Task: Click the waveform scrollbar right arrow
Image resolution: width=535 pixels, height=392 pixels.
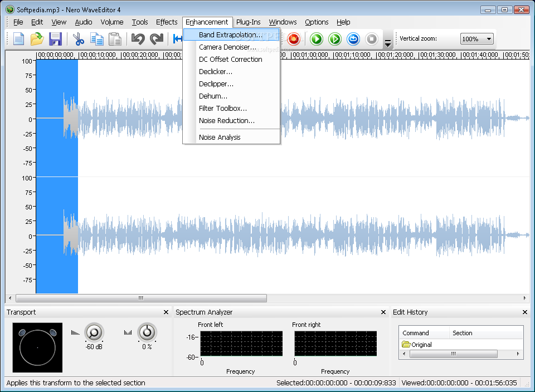Action: click(x=525, y=298)
